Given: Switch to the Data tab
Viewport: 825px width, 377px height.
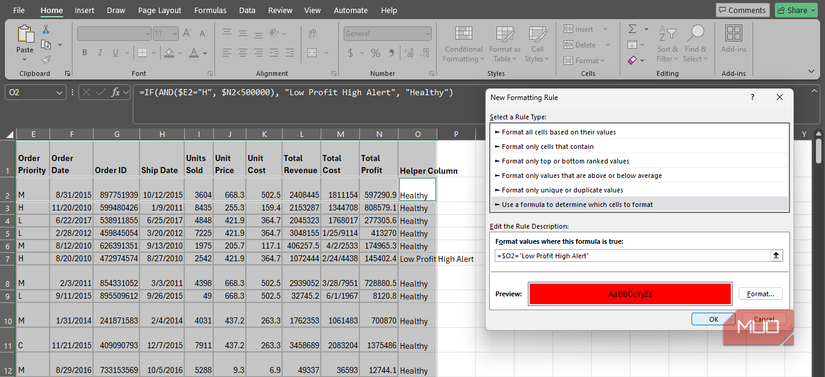Looking at the screenshot, I should pyautogui.click(x=247, y=11).
